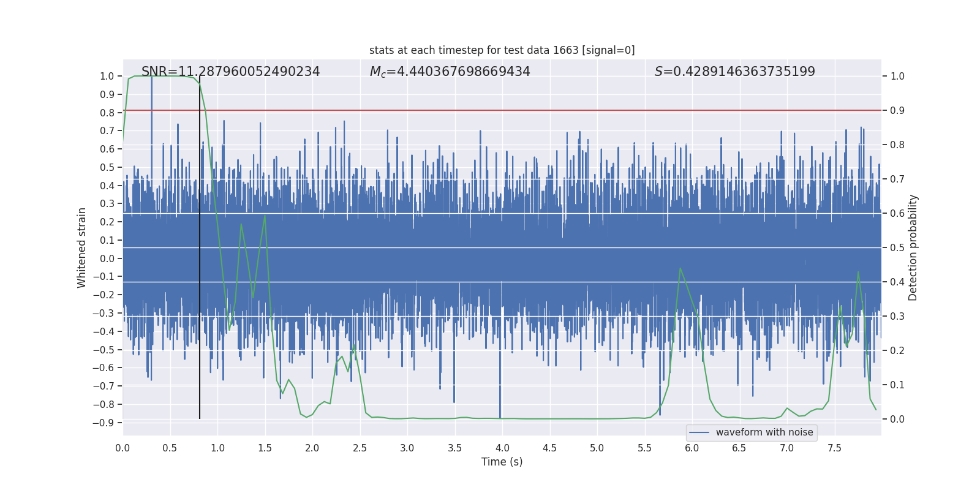Click the 1.0 tick on whitened strain axis
The image size is (980, 490).
pyautogui.click(x=107, y=77)
